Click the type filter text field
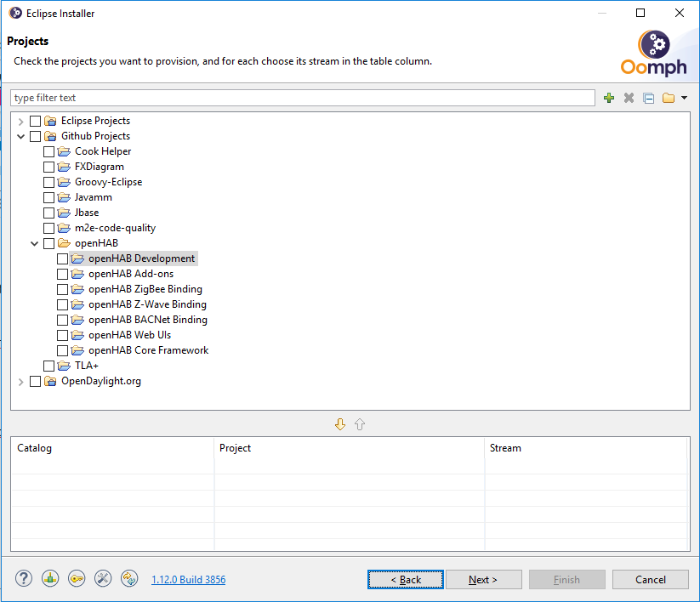This screenshot has height=602, width=700. (x=303, y=98)
